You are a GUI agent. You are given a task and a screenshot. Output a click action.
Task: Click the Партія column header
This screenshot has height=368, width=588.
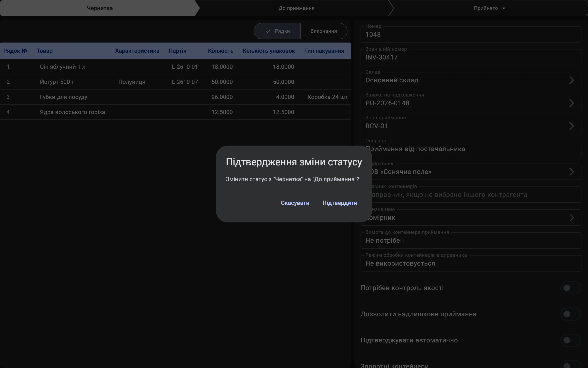[178, 51]
